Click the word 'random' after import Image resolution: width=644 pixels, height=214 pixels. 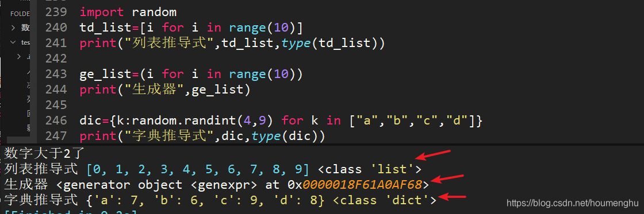point(154,12)
